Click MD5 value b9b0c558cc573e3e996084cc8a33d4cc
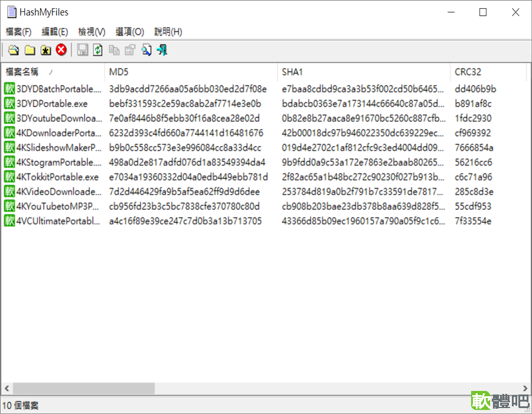Screen dimensions: 532x414 click(185, 148)
